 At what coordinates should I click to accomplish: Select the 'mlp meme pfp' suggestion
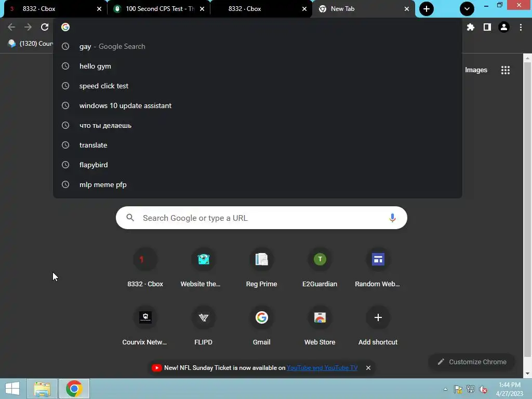point(258,184)
